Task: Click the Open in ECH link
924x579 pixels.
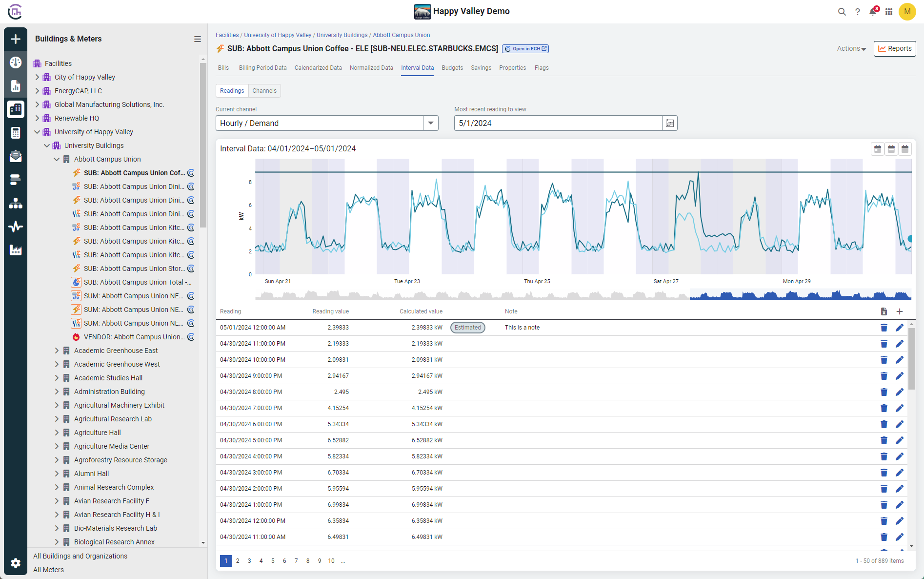Action: (x=525, y=48)
